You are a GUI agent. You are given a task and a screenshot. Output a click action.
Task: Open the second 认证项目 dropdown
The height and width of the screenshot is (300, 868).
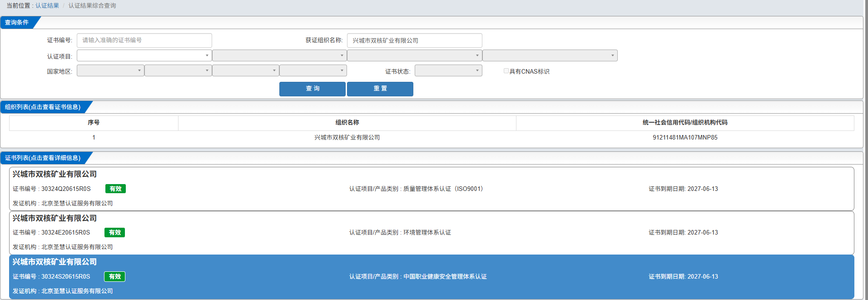[x=279, y=55]
